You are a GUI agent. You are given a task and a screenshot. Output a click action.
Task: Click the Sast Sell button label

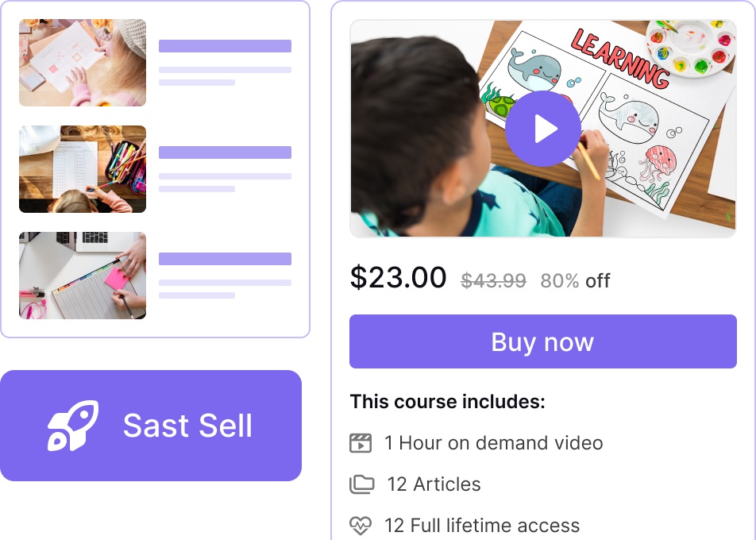187,426
